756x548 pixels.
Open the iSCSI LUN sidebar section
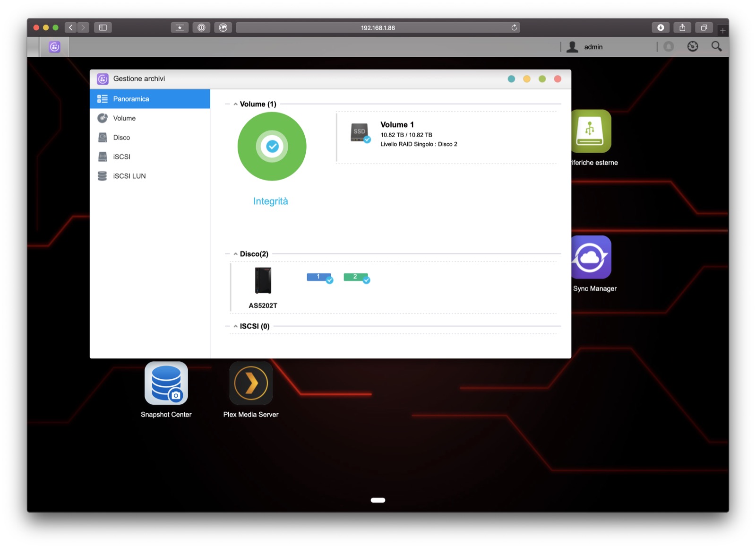150,176
